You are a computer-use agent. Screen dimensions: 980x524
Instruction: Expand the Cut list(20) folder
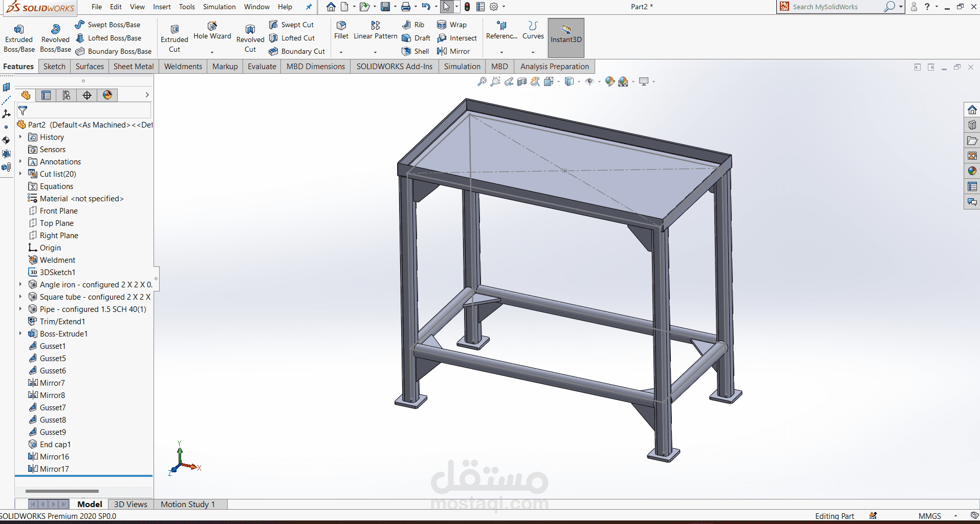tap(20, 174)
